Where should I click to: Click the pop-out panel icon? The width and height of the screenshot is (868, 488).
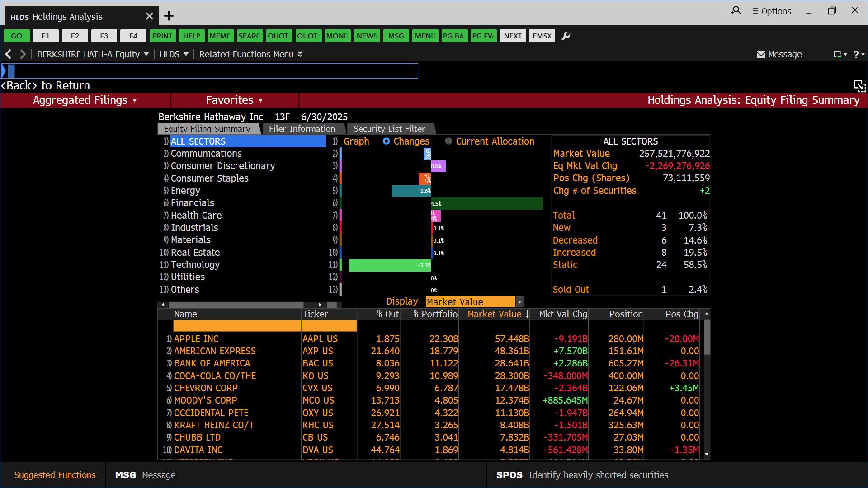click(x=859, y=85)
